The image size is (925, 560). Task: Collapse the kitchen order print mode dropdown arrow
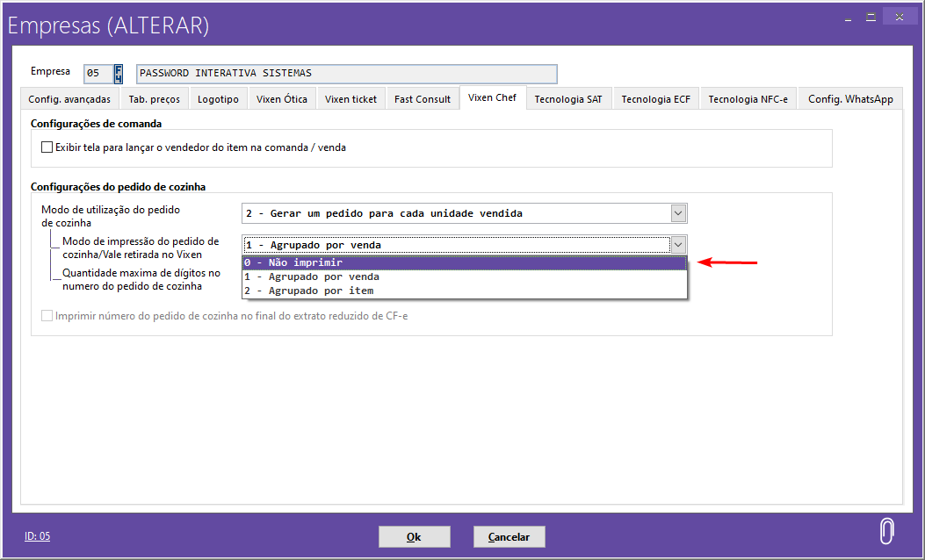point(677,245)
